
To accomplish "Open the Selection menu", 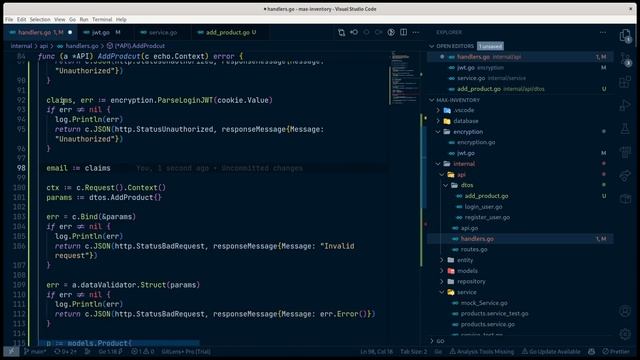I will pos(40,19).
